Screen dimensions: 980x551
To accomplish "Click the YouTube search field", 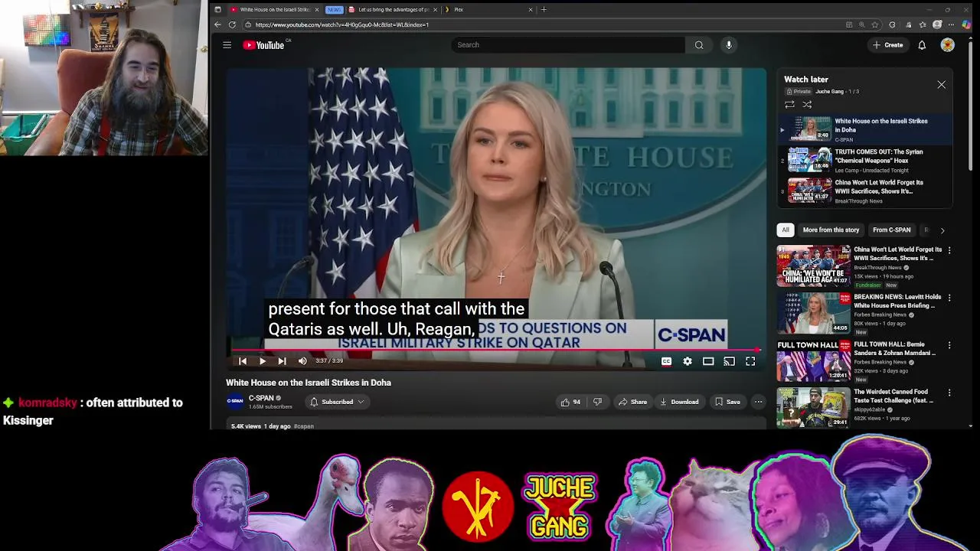I will (568, 45).
